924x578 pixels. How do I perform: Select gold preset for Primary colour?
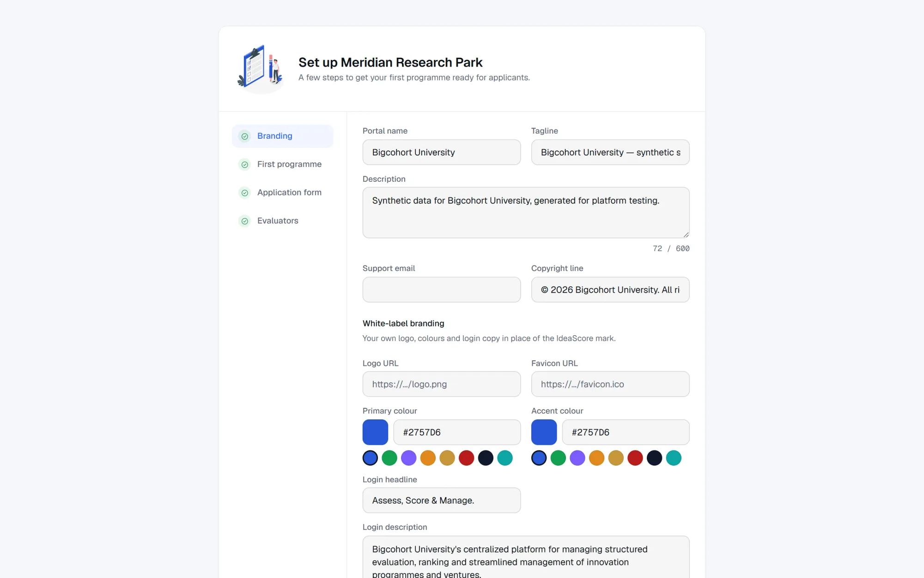coord(447,458)
